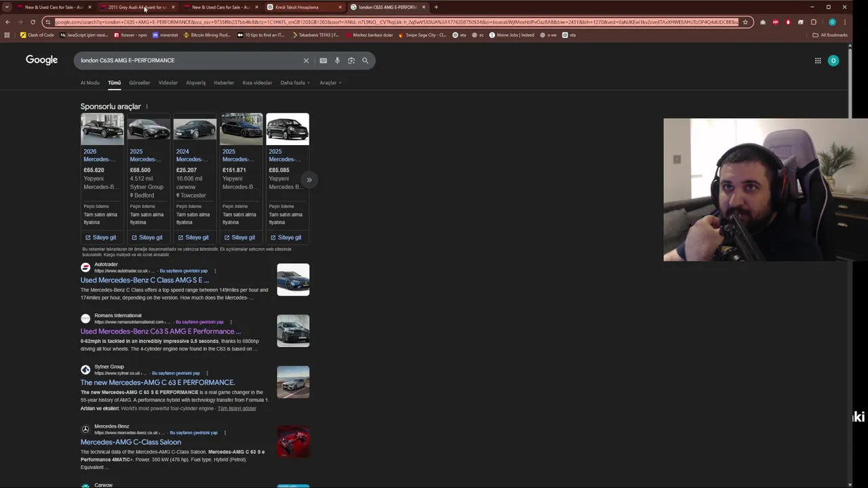The height and width of the screenshot is (488, 868).
Task: Expand the Araçlar dropdown
Action: tap(330, 83)
